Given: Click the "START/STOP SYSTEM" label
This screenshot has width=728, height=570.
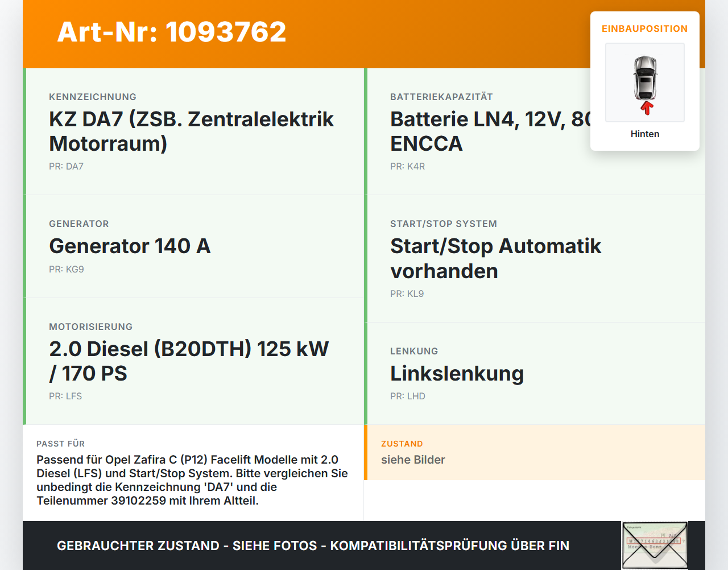Looking at the screenshot, I should pos(444,224).
